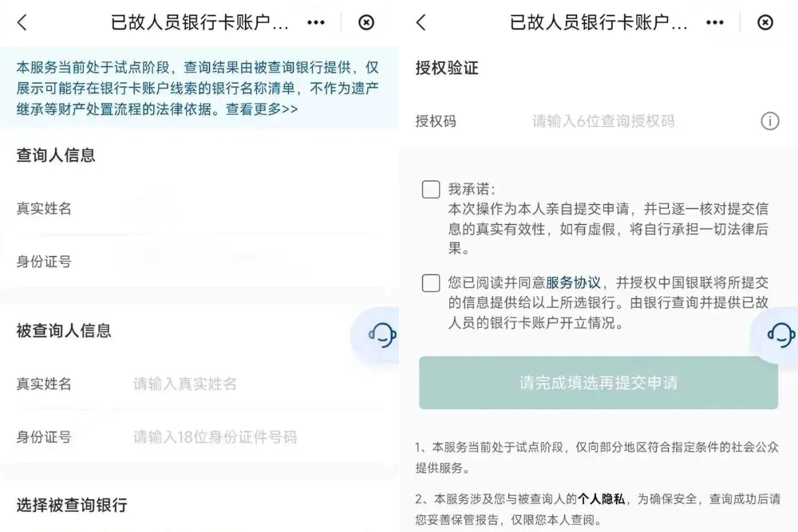Open the three-dot menu in right header
798x532 pixels.
pyautogui.click(x=715, y=23)
